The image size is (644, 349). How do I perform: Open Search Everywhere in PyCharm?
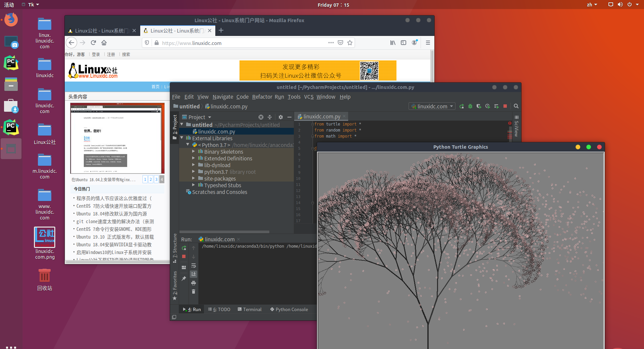[x=516, y=106]
